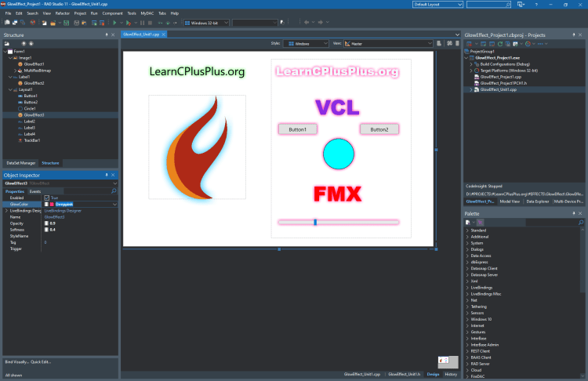Open the Windows 32-bit platform dropdown
The width and height of the screenshot is (588, 381).
(x=226, y=23)
